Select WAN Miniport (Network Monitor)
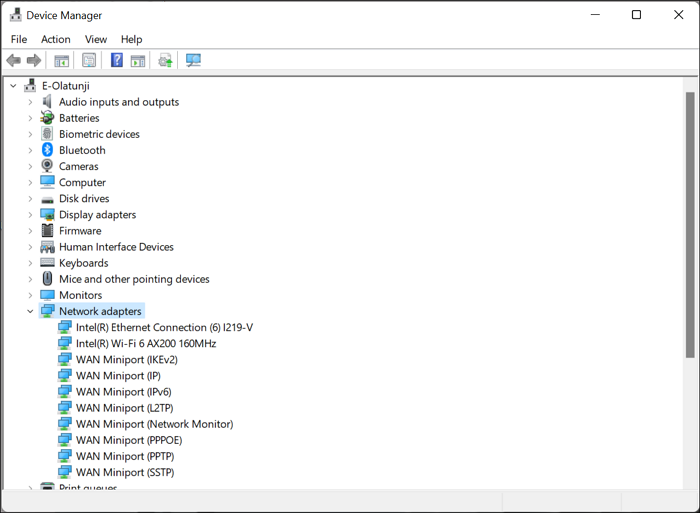The image size is (700, 513). (x=154, y=424)
